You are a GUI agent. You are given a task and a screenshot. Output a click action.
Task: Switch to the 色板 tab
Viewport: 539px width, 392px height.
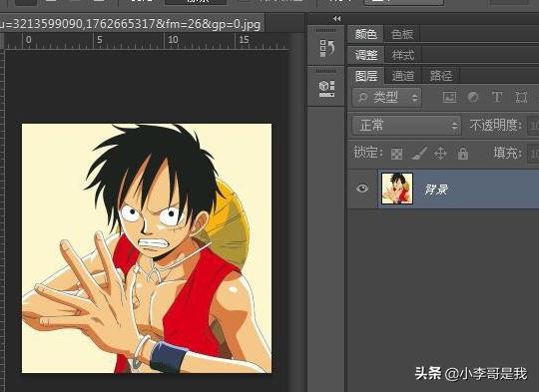pyautogui.click(x=402, y=34)
